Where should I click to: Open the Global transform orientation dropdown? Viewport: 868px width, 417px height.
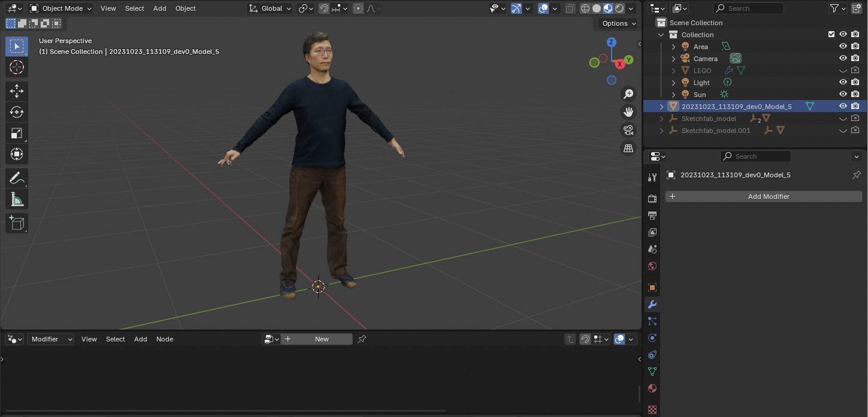(270, 8)
